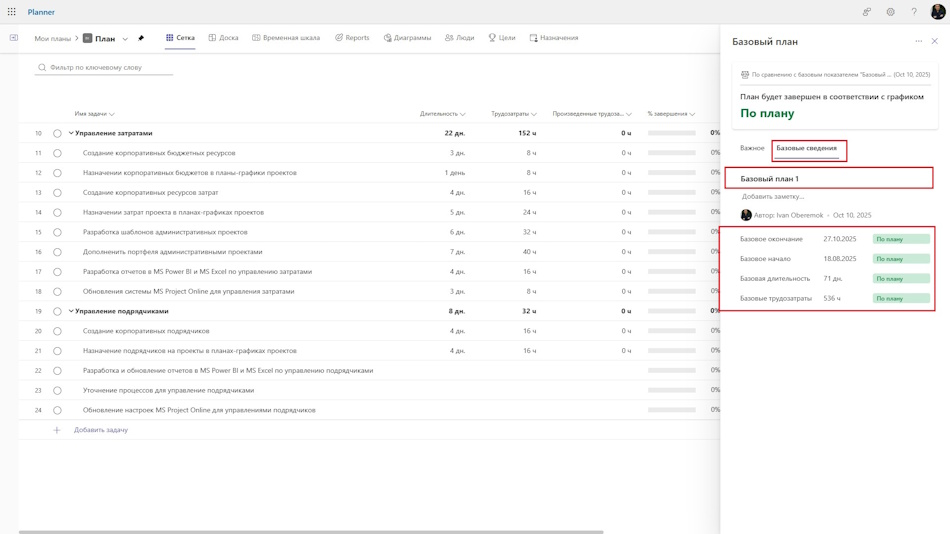
Task: Open the Имя задачи column dropdown
Action: click(111, 114)
